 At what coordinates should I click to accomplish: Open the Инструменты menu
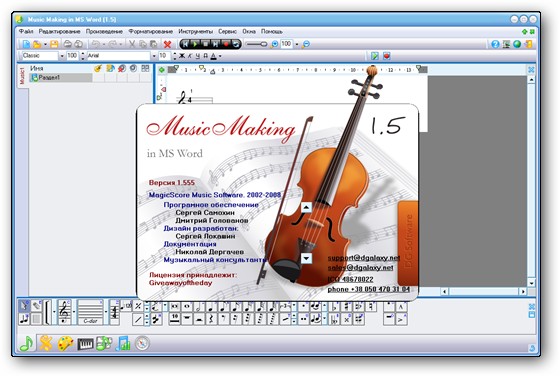(x=195, y=31)
